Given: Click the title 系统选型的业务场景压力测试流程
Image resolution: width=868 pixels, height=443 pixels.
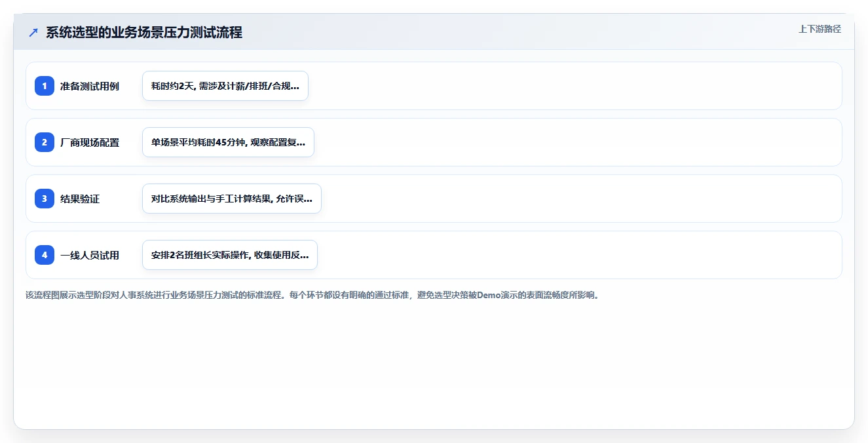Looking at the screenshot, I should (x=144, y=33).
